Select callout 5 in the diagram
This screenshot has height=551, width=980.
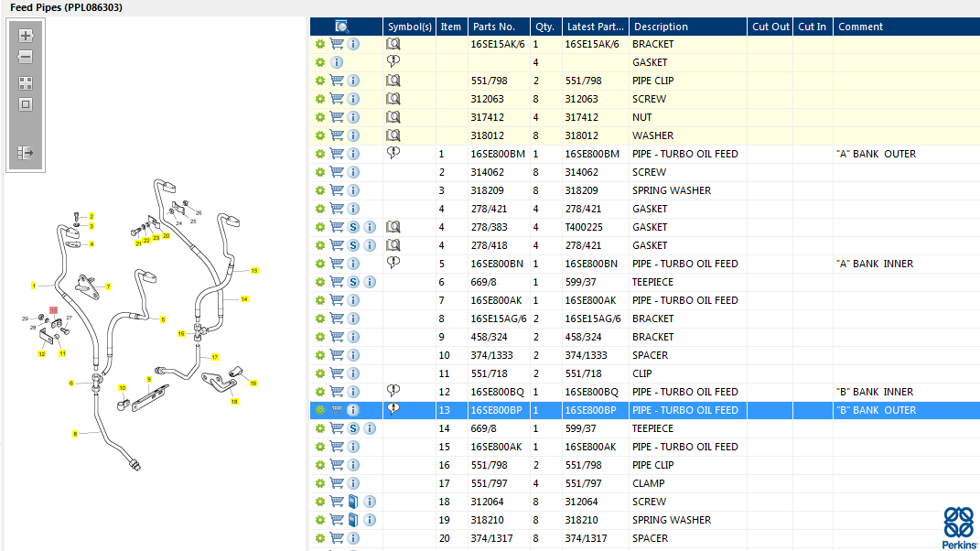[x=163, y=319]
